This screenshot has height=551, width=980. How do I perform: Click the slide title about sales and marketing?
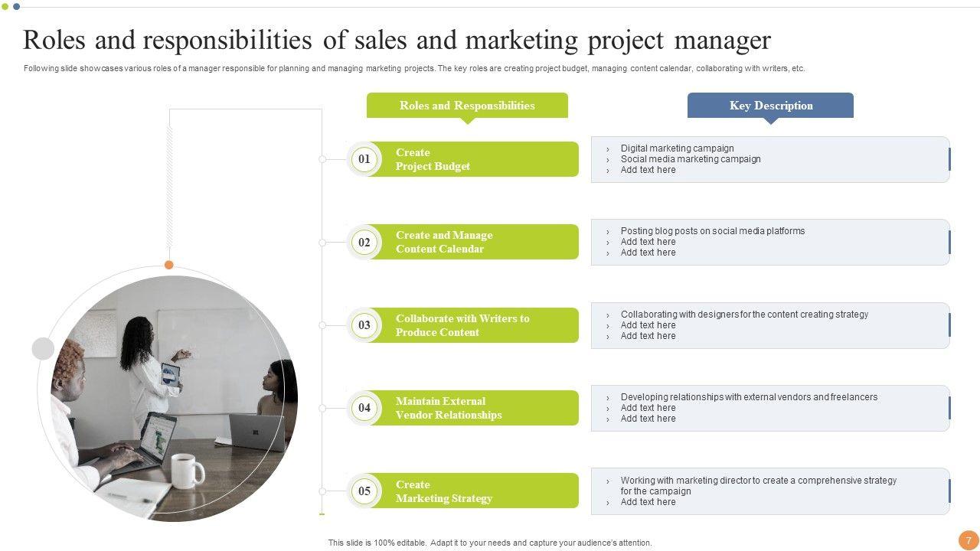click(397, 40)
